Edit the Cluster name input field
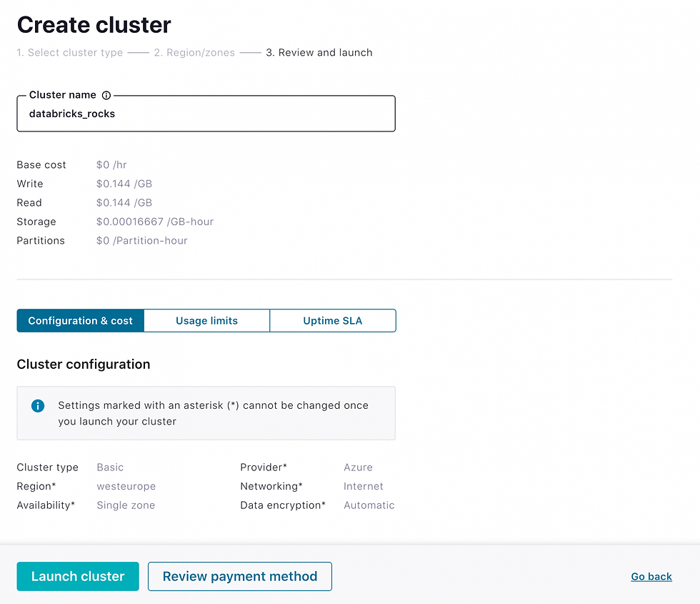700x604 pixels. [206, 114]
